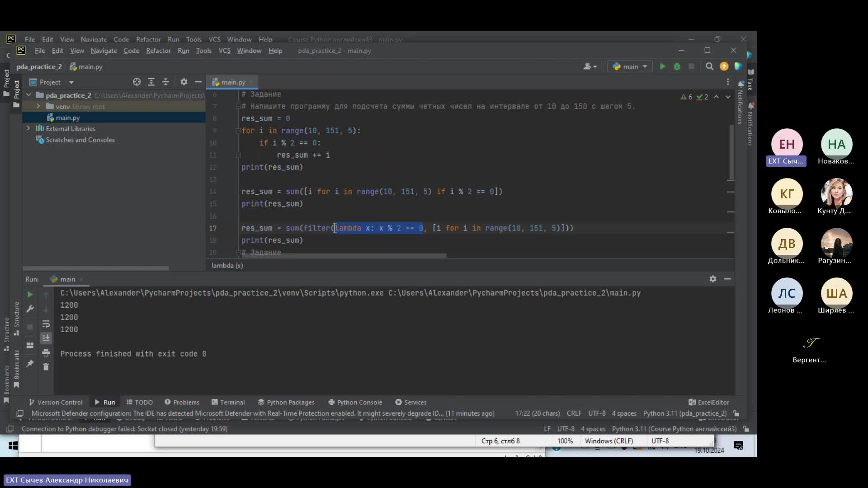
Task: Open 4 spaces indent selector in status bar
Action: pyautogui.click(x=624, y=413)
